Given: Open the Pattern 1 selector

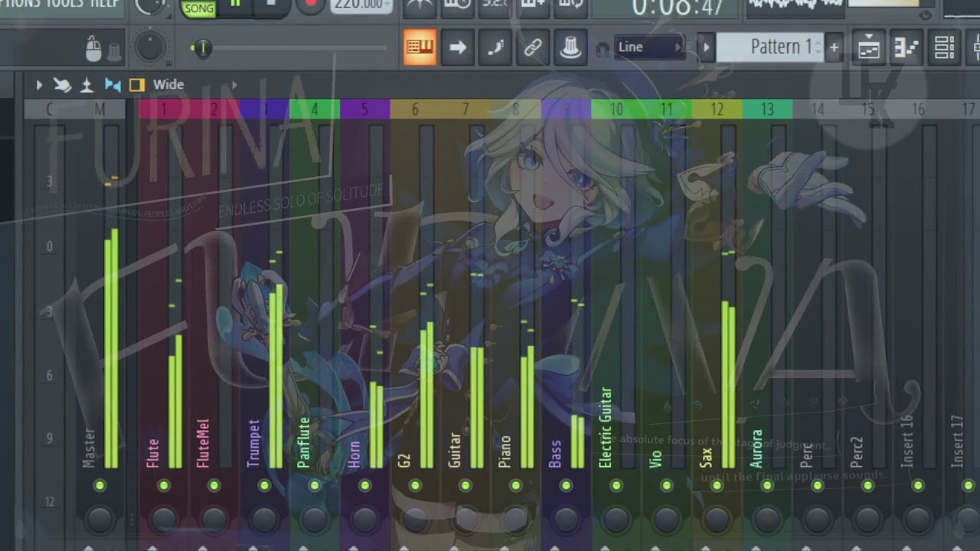Looking at the screenshot, I should pos(771,47).
